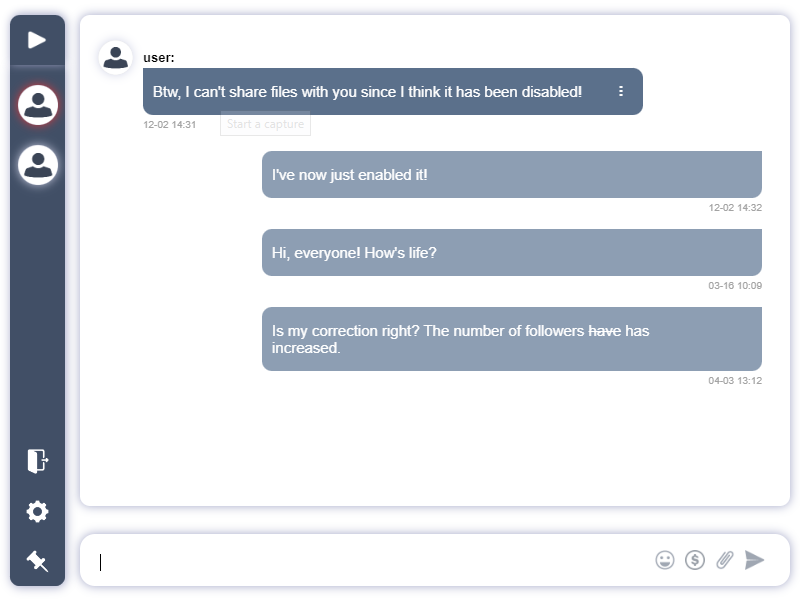
Task: Select the second contact avatar in sidebar
Action: point(38,165)
